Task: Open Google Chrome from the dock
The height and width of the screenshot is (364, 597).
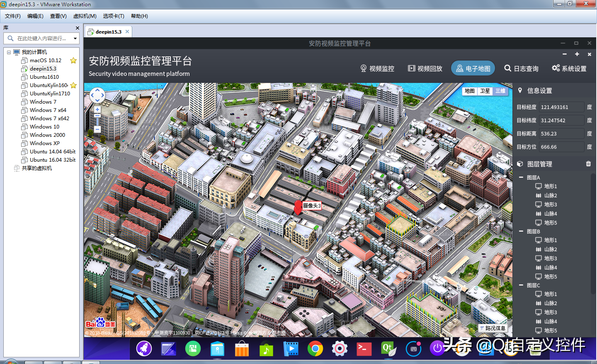Action: [315, 349]
